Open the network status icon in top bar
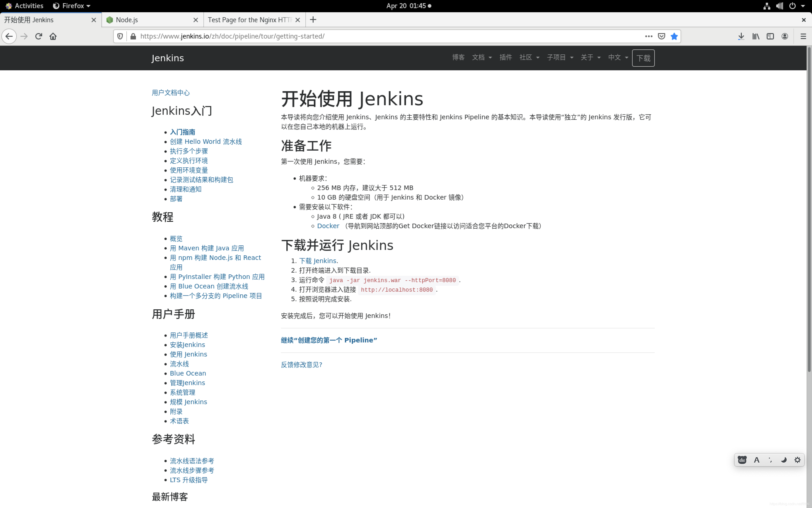This screenshot has height=508, width=812. click(x=767, y=6)
